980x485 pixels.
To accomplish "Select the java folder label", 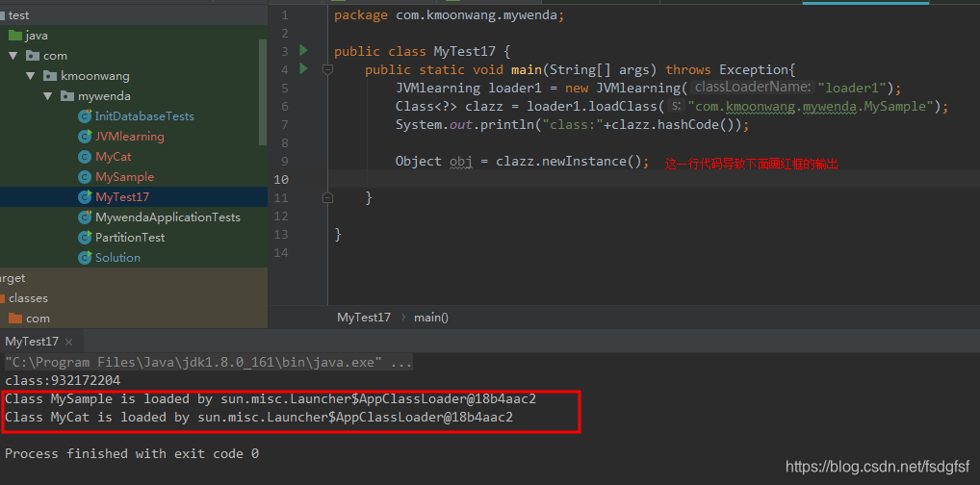I will [37, 35].
